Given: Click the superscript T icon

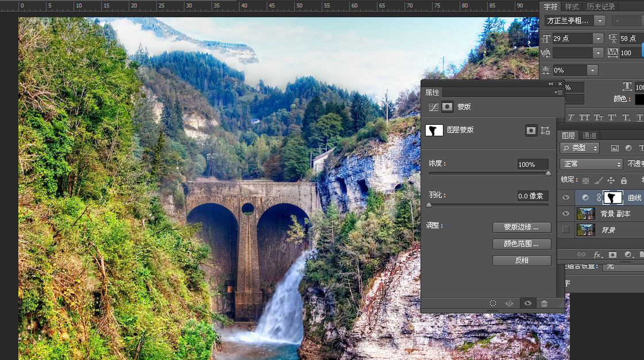Looking at the screenshot, I should click(x=612, y=117).
